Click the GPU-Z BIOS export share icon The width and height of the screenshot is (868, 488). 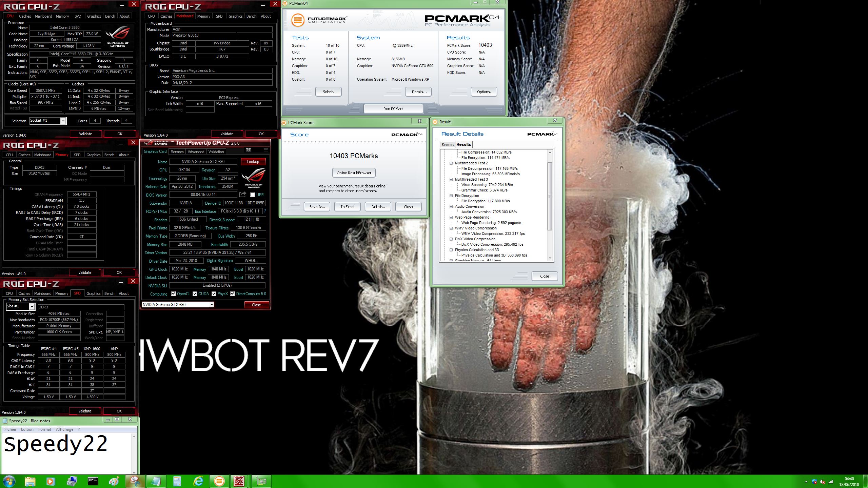point(242,195)
